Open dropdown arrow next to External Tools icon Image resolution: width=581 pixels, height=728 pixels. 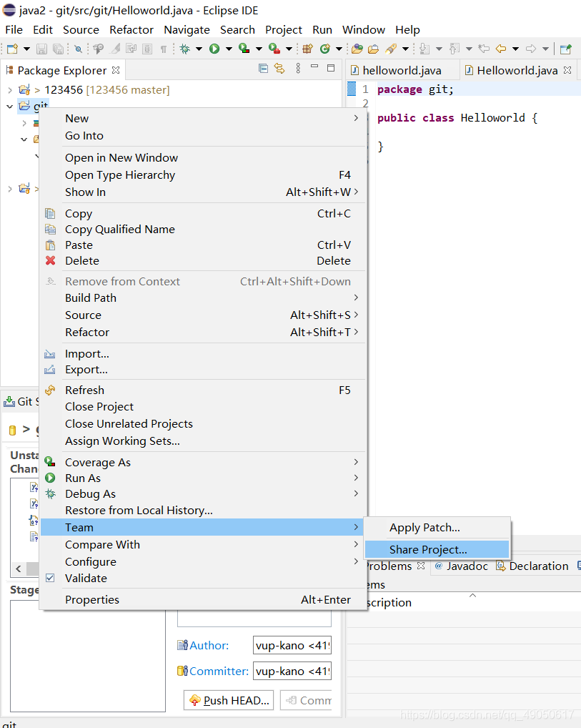point(289,49)
